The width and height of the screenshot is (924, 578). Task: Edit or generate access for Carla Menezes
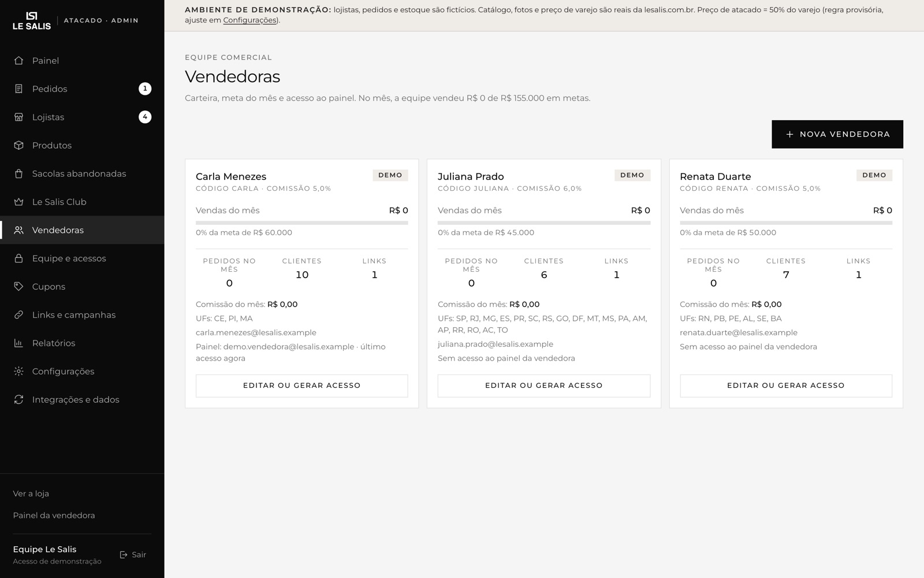click(301, 386)
